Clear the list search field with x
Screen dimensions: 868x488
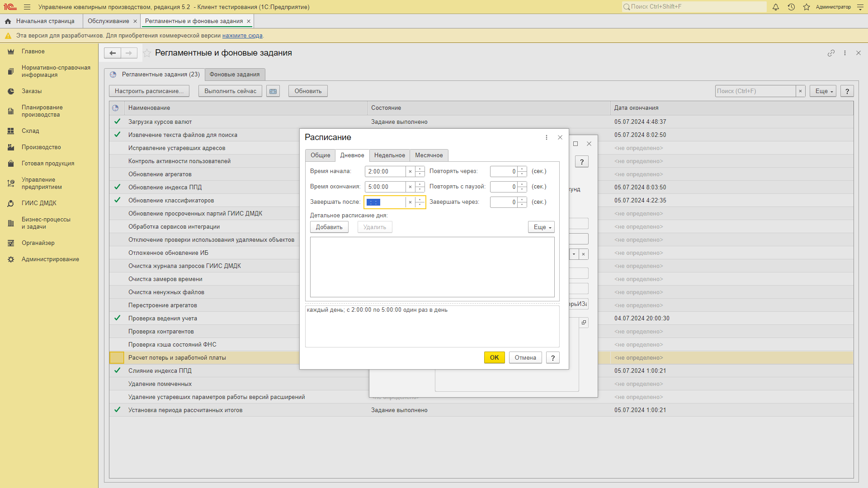(800, 91)
